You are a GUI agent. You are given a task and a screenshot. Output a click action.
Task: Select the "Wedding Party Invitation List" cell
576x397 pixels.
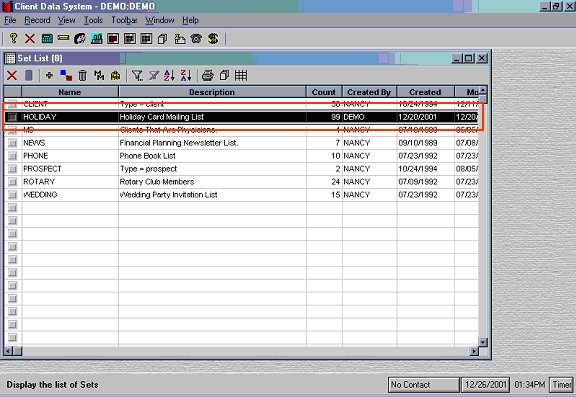click(x=212, y=195)
